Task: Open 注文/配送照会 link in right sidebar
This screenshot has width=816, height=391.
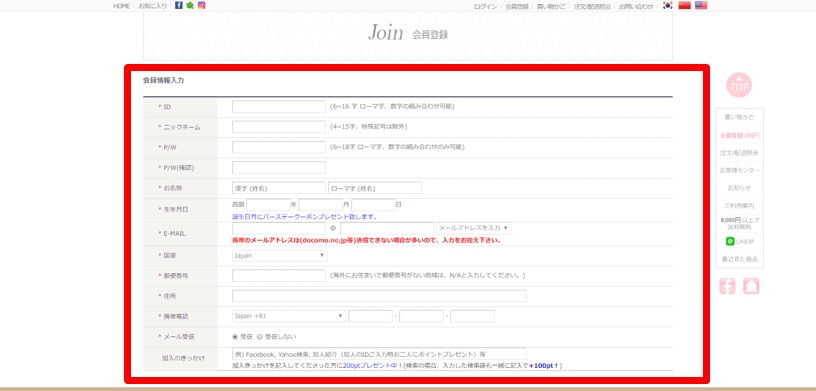Action: 739,153
